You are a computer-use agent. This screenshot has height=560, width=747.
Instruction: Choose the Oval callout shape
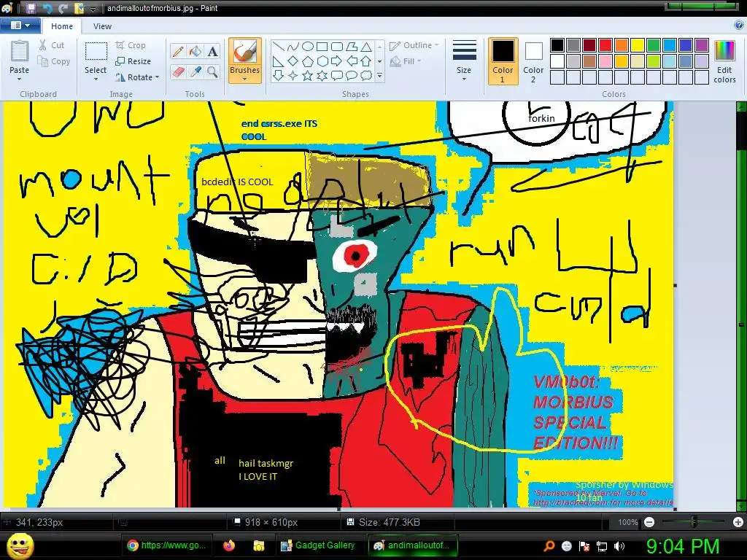352,75
